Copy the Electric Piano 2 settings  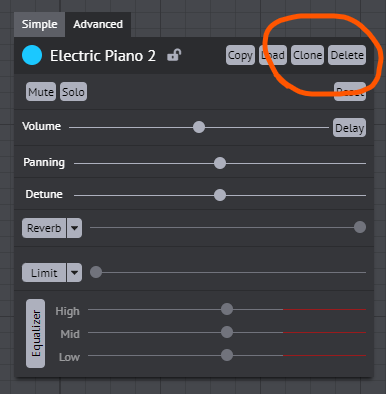click(240, 55)
